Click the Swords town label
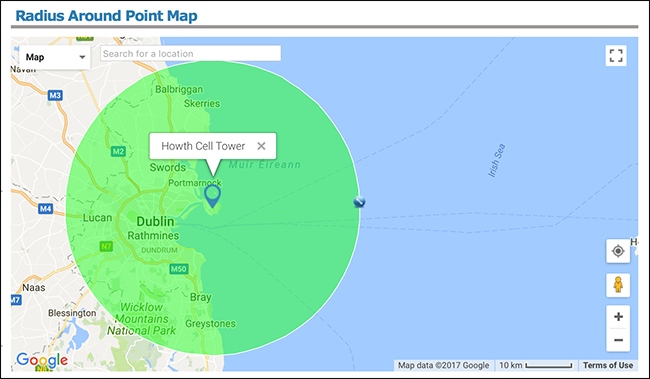This screenshot has width=650, height=379. click(167, 168)
